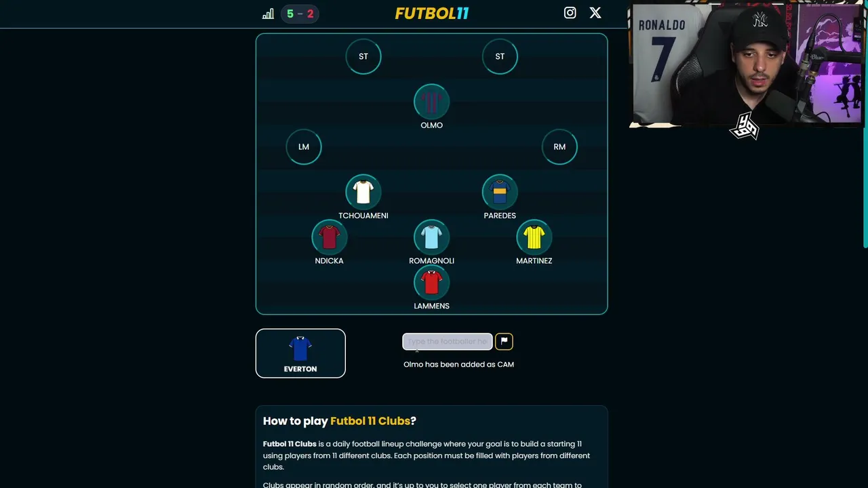Click Tchouameni's white jersey icon
The image size is (868, 488).
[363, 192]
